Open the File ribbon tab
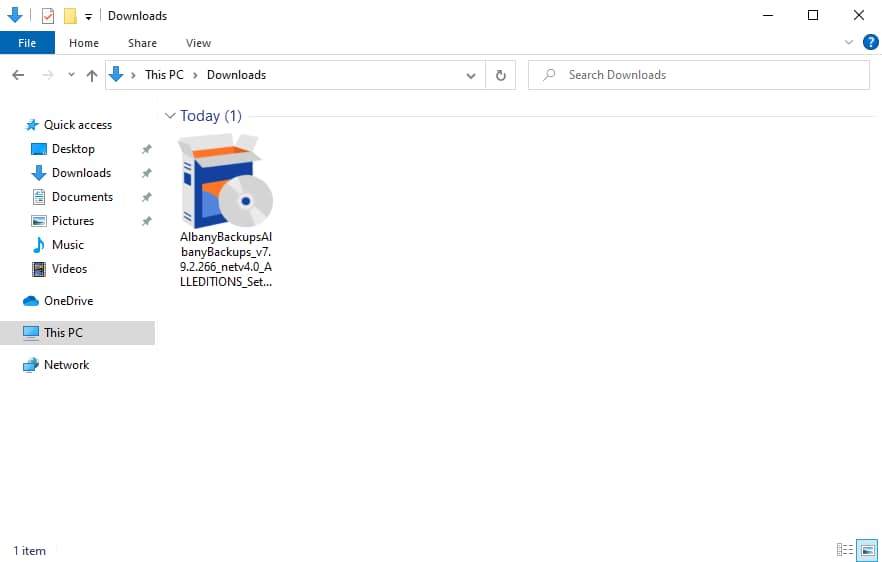 27,43
